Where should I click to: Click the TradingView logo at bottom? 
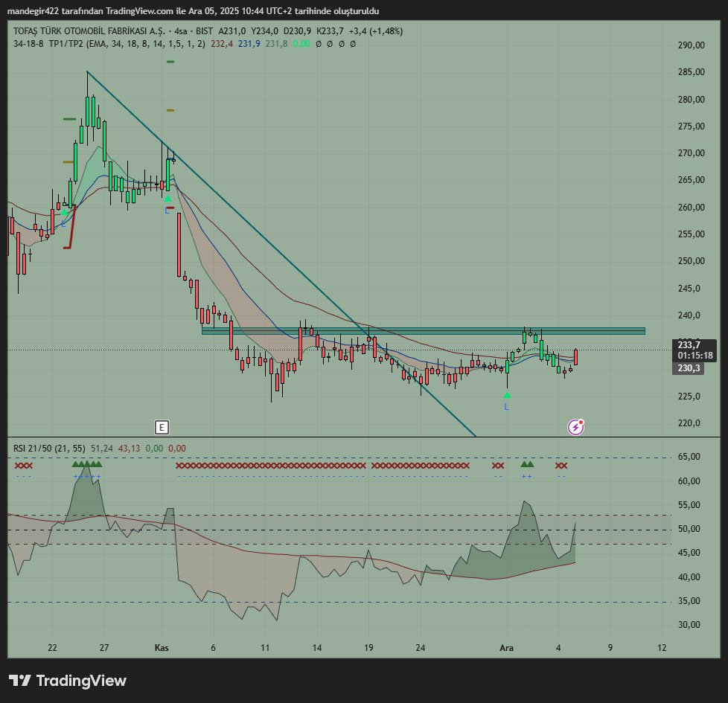68,681
